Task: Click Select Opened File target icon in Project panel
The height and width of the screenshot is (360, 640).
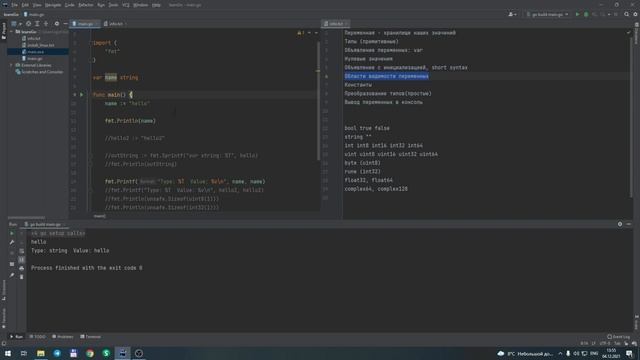Action: click(x=28, y=24)
